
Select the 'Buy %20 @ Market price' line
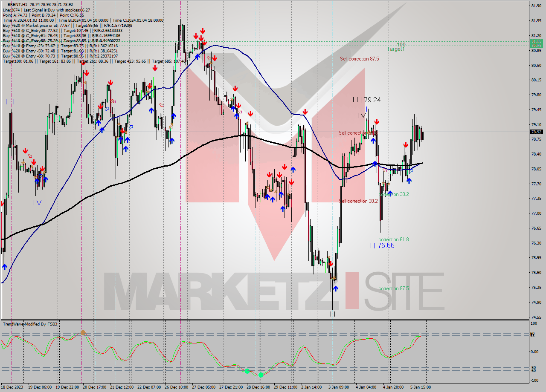67,25
